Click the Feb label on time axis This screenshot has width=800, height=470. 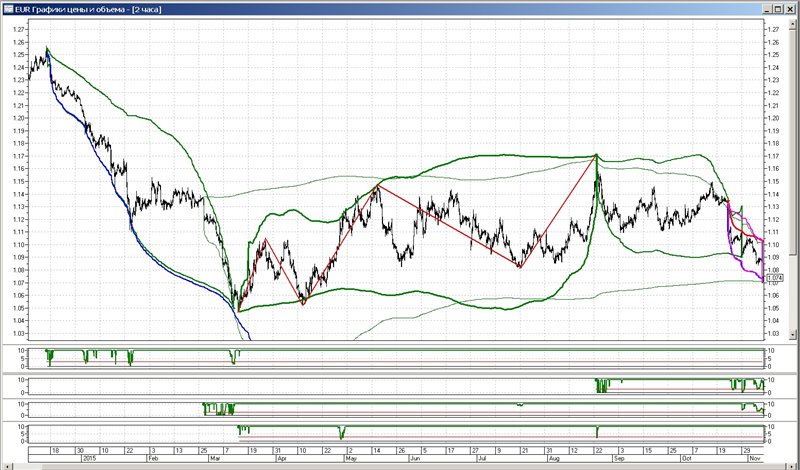tap(153, 458)
